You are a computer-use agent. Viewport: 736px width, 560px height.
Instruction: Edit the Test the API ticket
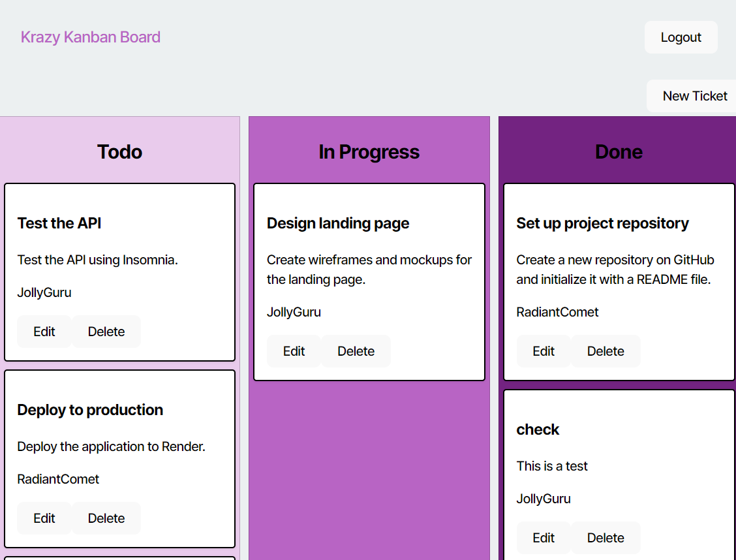pyautogui.click(x=44, y=332)
